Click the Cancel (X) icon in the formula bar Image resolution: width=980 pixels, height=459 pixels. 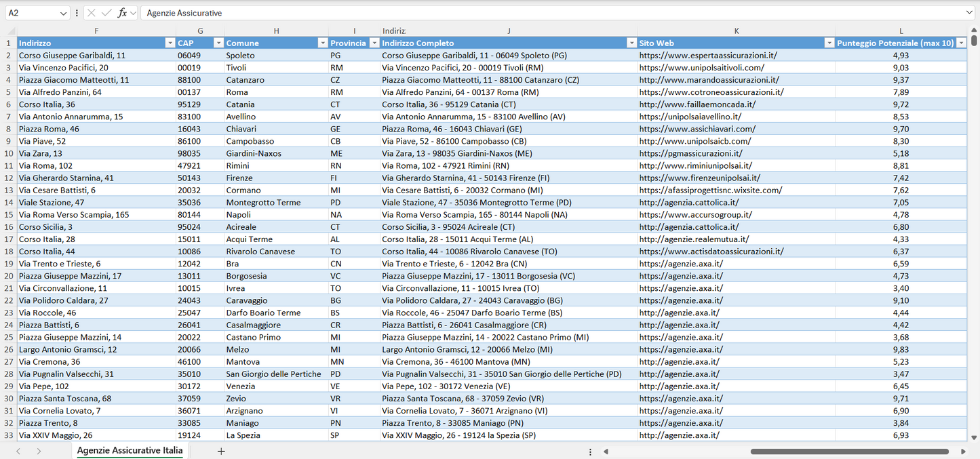91,12
